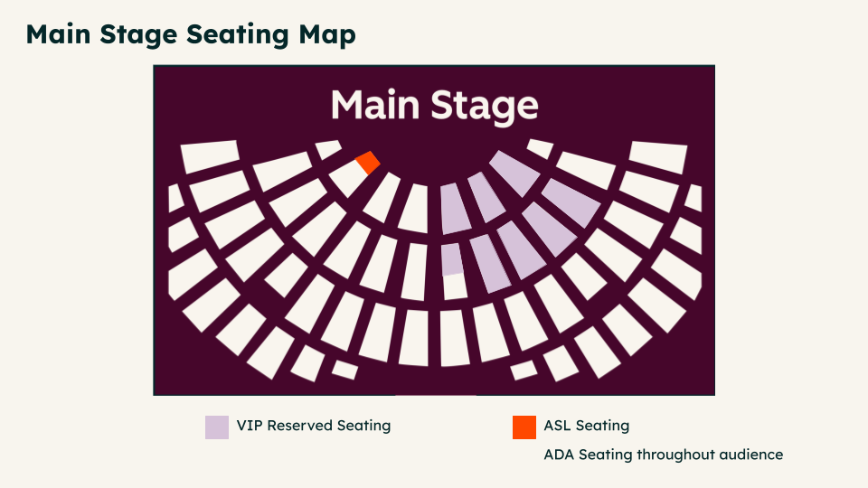Image resolution: width=868 pixels, height=488 pixels.
Task: Select the top-left outermost seating block
Action: 211,156
